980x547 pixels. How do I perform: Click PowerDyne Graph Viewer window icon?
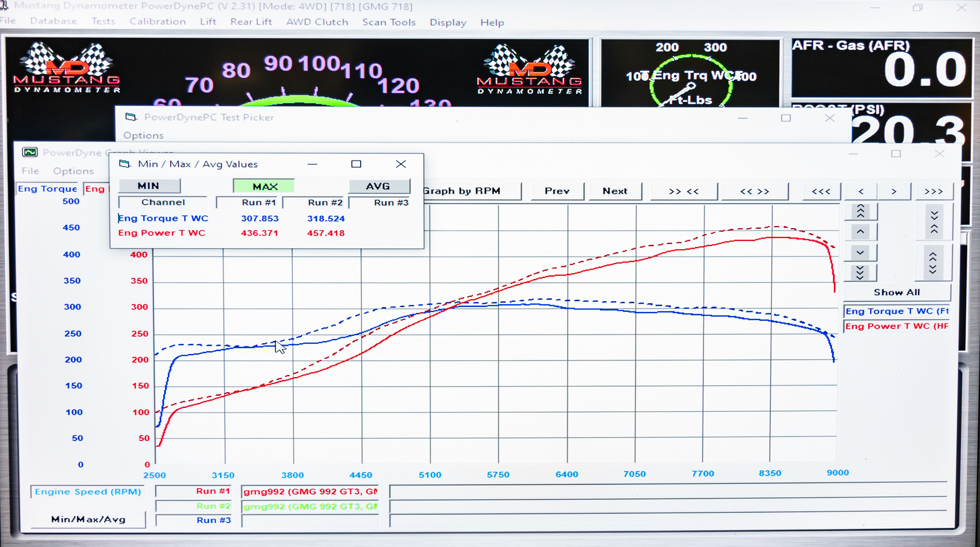point(30,152)
